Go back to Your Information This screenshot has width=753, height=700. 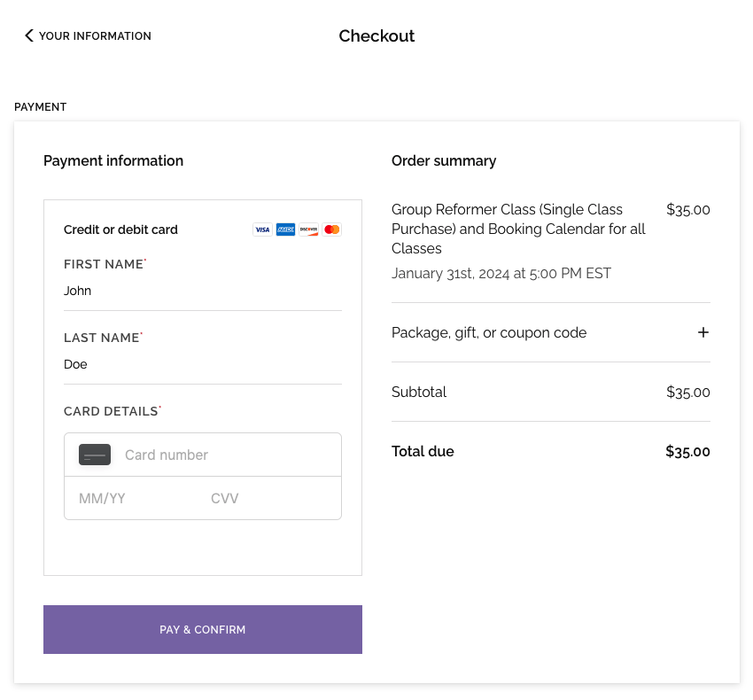coord(88,36)
